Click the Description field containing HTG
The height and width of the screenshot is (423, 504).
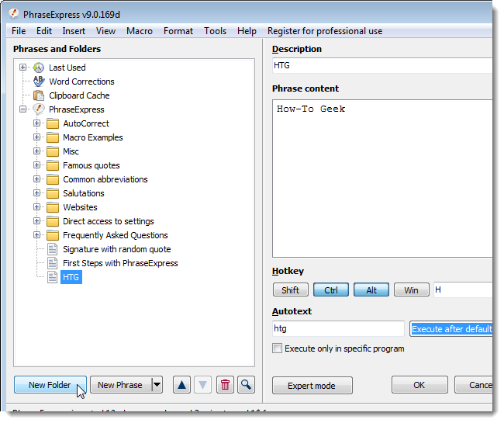click(x=382, y=66)
